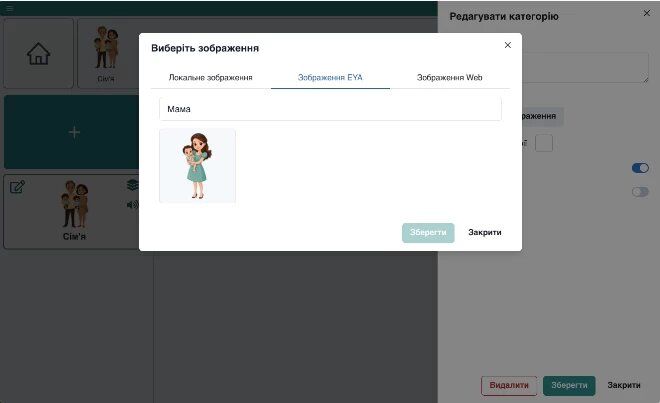
Task: Select the Сім'я category tile in top row
Action: coord(106,53)
